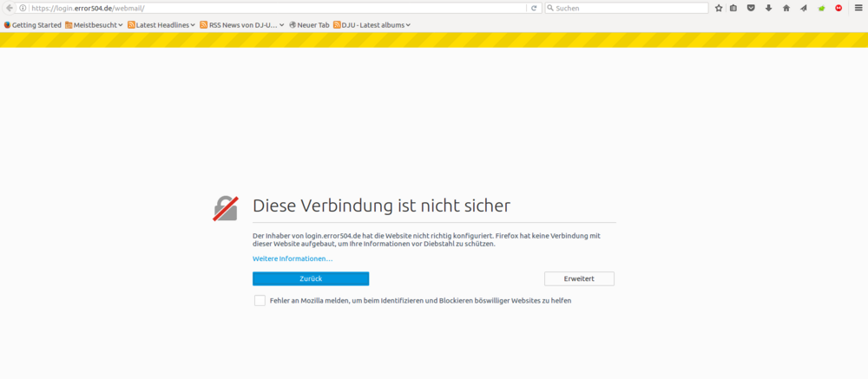Reload the page with the refresh icon
The height and width of the screenshot is (379, 868).
click(x=534, y=9)
